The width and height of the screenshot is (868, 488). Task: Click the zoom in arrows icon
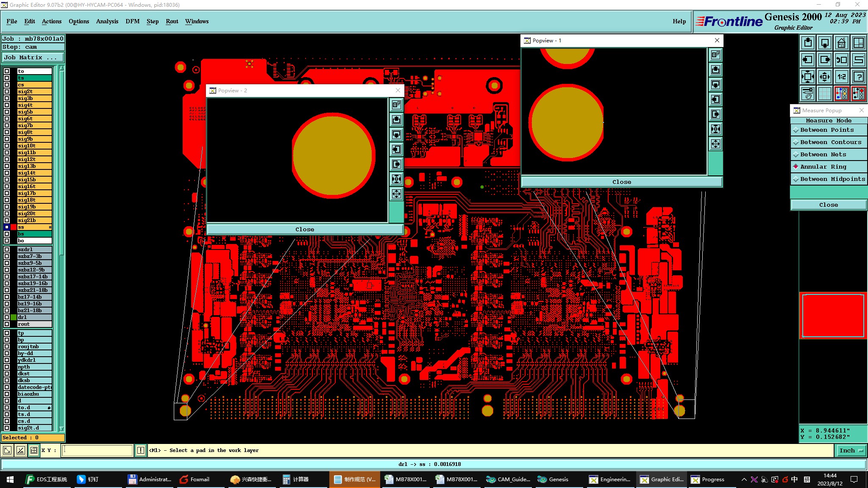pos(808,77)
